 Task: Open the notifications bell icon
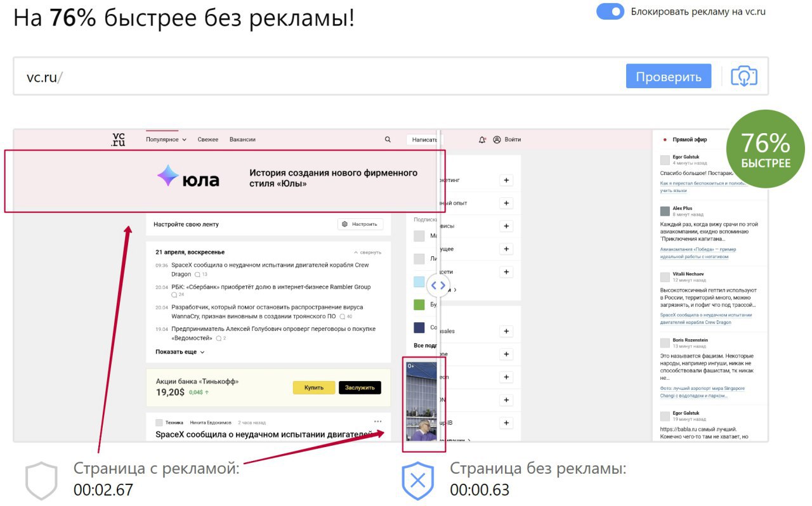482,139
